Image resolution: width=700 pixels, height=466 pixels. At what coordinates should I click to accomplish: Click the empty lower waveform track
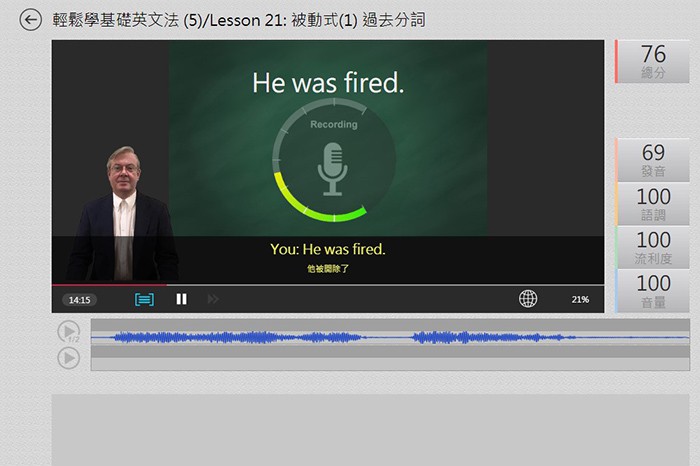390,364
